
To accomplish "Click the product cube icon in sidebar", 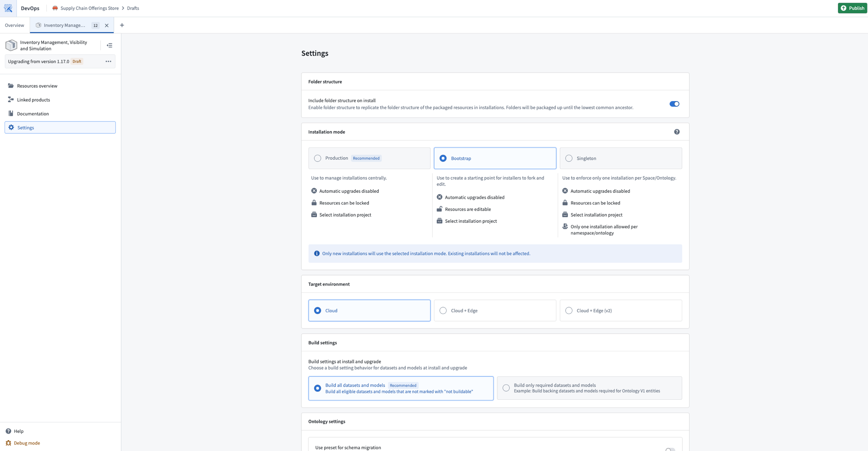I will click(11, 45).
